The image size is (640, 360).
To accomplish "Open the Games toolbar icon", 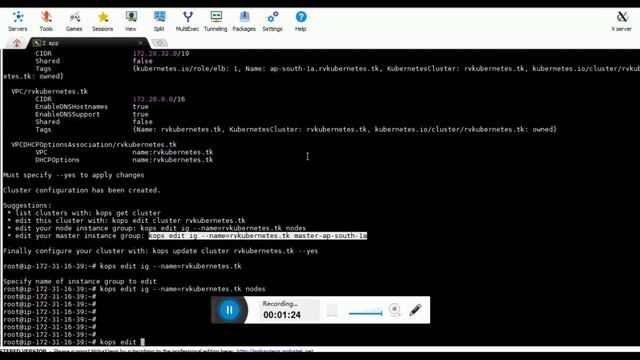I will [x=74, y=21].
